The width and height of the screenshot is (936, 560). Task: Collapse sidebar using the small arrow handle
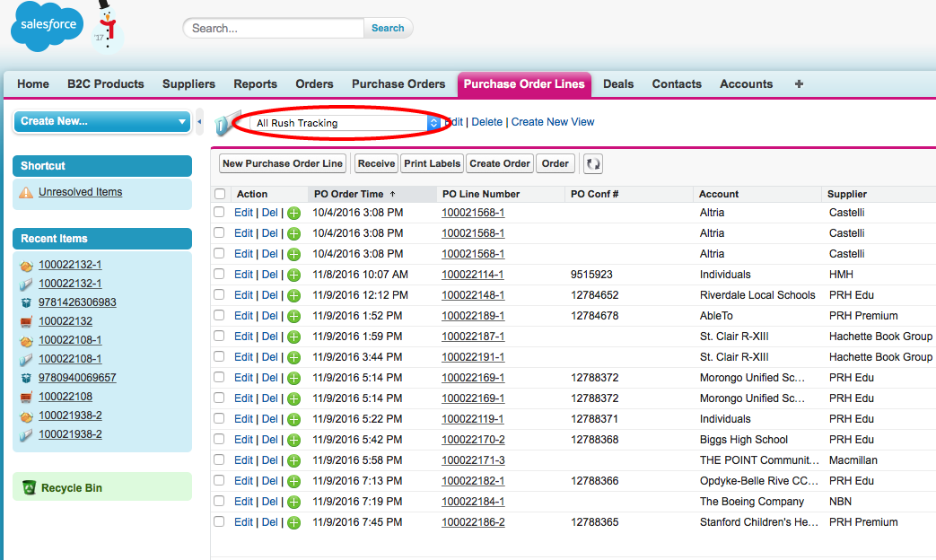[x=199, y=122]
